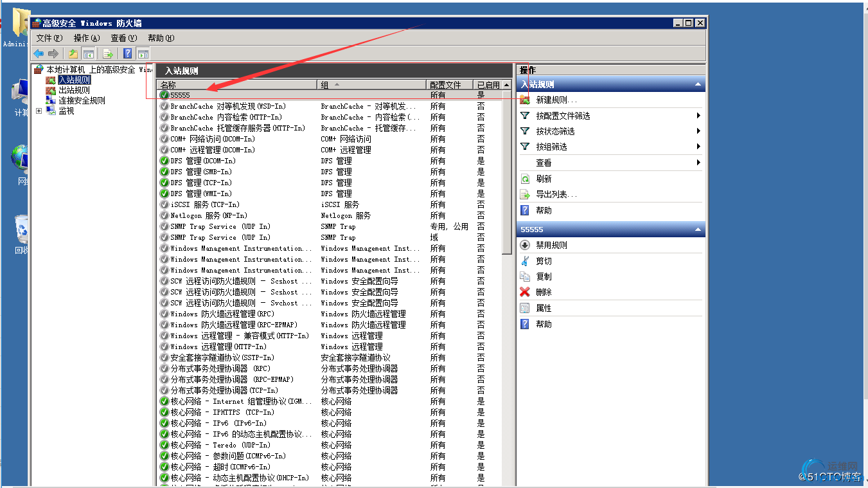The width and height of the screenshot is (868, 488).
Task: Sort rules by the 配置文件 column header
Action: pyautogui.click(x=450, y=85)
